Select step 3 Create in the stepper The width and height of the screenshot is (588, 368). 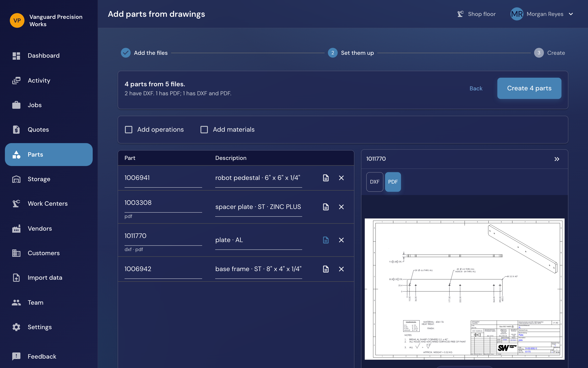coord(549,53)
